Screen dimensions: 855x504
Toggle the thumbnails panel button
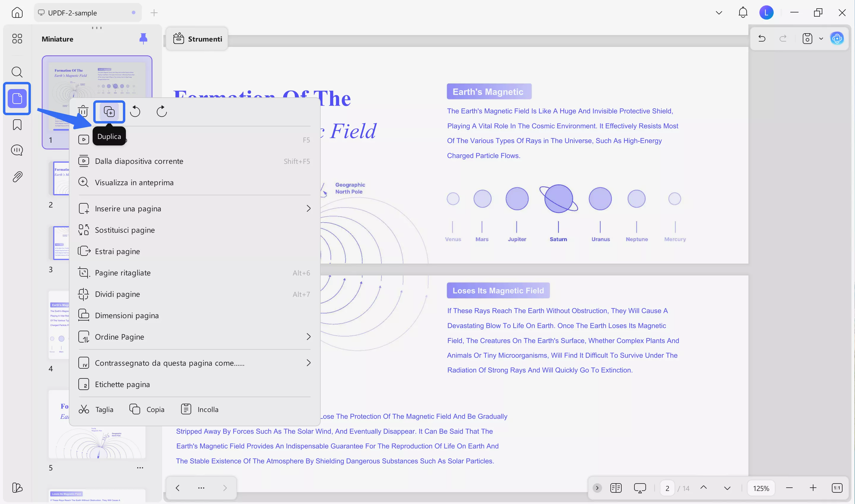click(17, 99)
